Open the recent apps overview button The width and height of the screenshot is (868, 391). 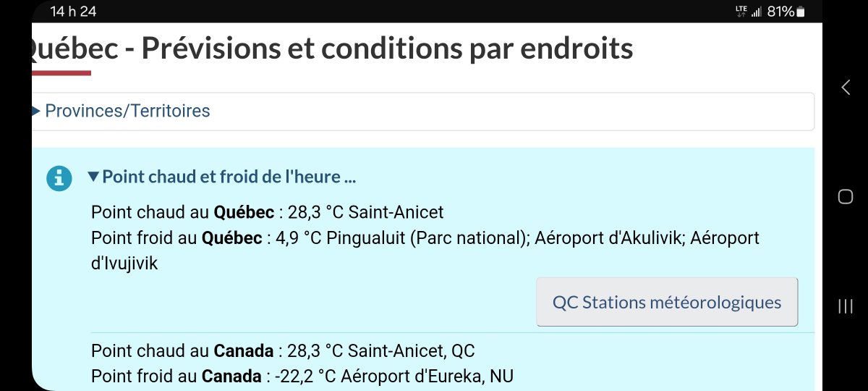tap(845, 306)
